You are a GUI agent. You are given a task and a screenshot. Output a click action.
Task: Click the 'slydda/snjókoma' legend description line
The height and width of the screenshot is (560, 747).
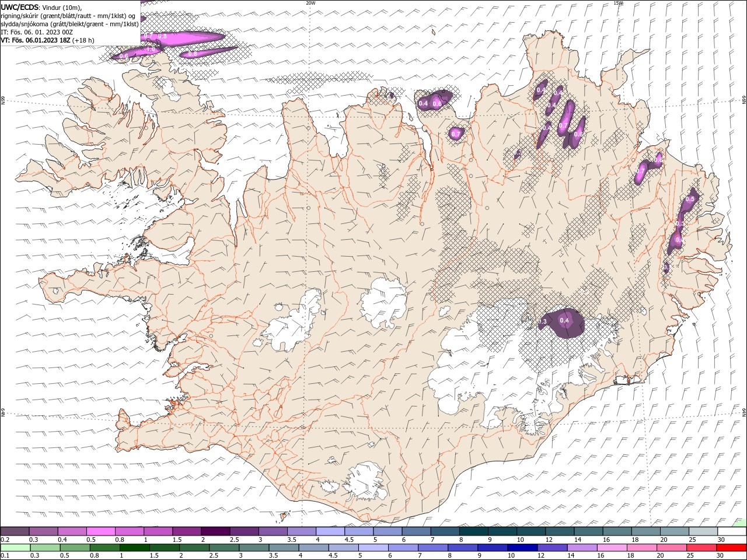pos(69,24)
